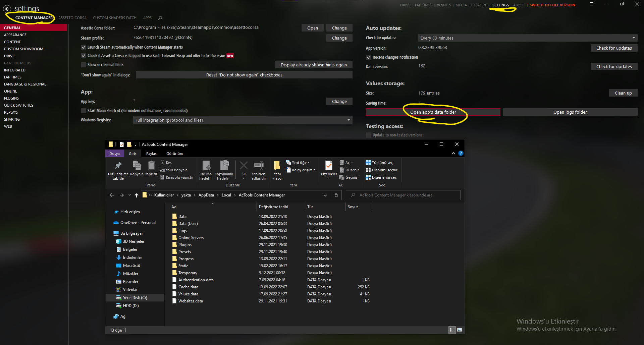The height and width of the screenshot is (345, 644).
Task: Click Open app's data folder button
Action: pyautogui.click(x=433, y=112)
